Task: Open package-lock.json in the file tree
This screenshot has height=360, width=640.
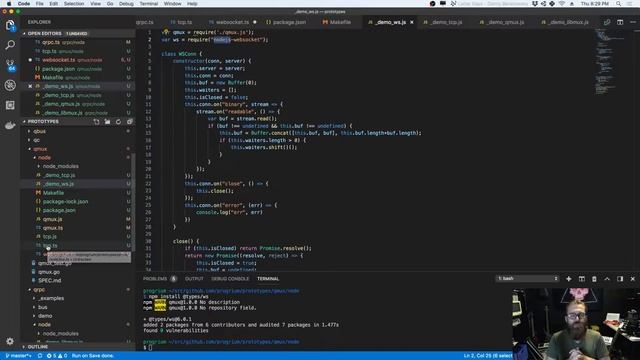Action: [x=65, y=202]
